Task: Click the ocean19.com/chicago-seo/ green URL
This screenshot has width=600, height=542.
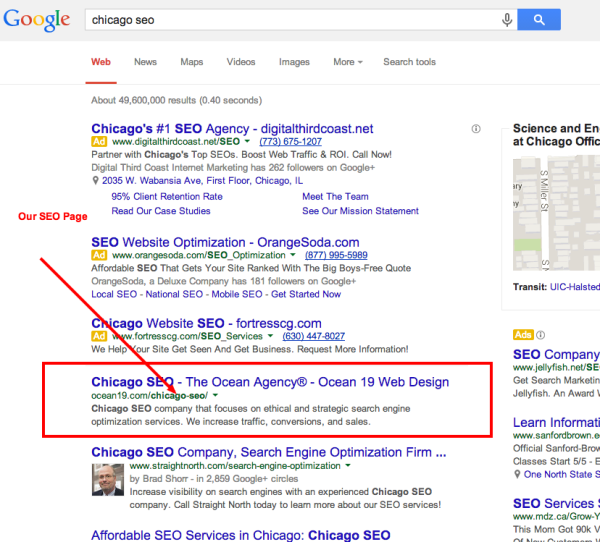Action: click(150, 396)
